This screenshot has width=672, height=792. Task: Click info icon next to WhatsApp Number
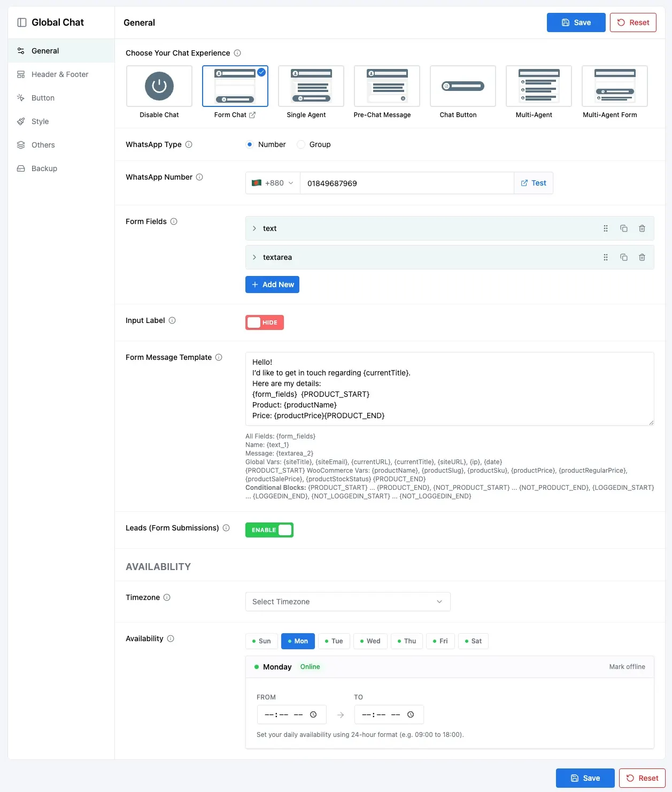tap(199, 177)
